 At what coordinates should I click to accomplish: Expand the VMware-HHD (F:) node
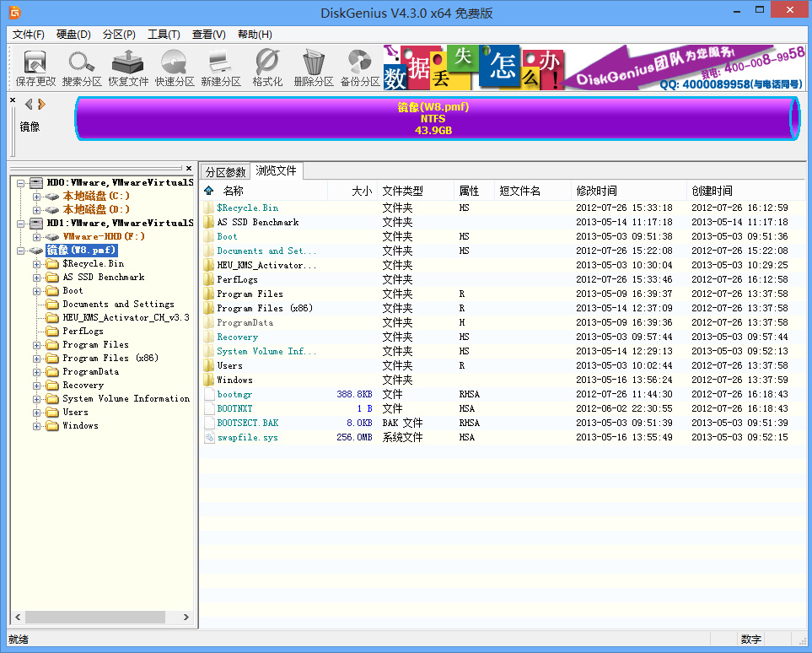pos(36,237)
